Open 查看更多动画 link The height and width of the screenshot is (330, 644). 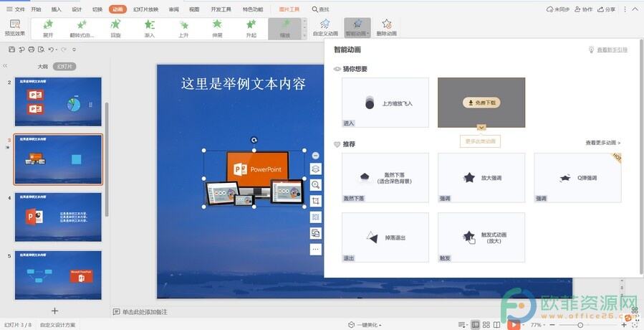tap(603, 143)
